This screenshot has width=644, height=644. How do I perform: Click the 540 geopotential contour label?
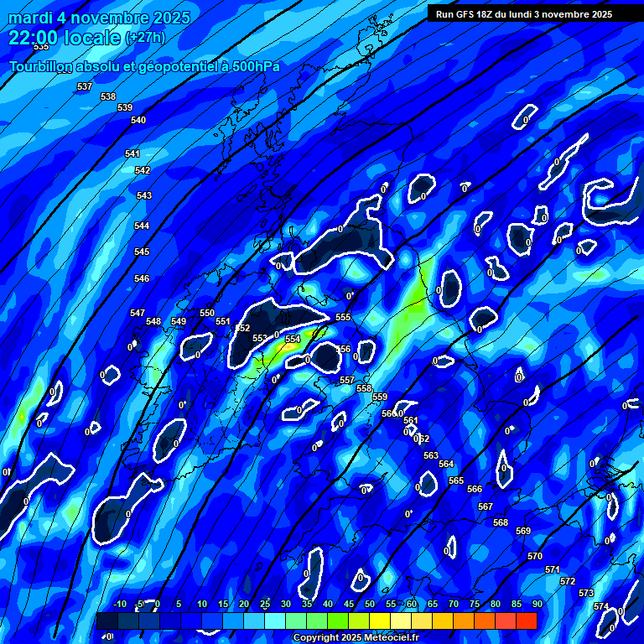(x=138, y=120)
